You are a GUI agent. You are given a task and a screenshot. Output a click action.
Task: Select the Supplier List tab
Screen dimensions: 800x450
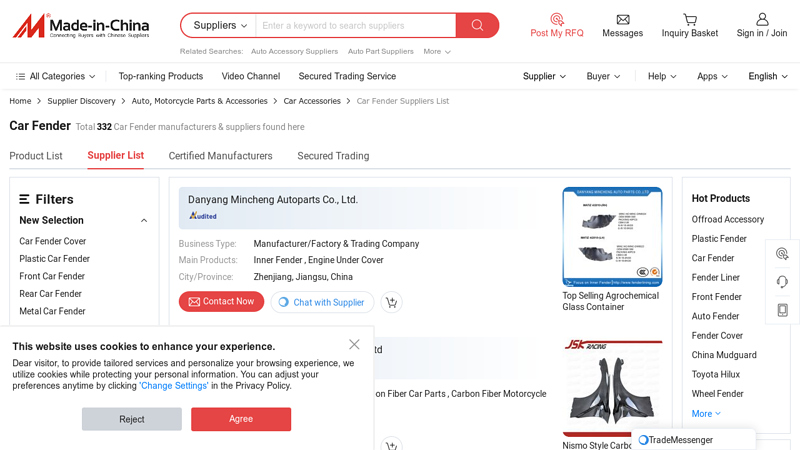coord(115,155)
